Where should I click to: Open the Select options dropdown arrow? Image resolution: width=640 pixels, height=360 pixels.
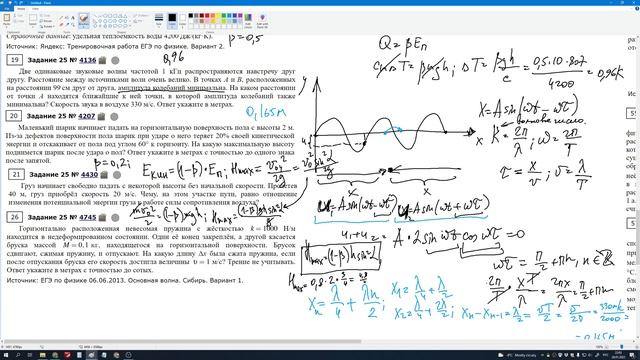point(33,26)
